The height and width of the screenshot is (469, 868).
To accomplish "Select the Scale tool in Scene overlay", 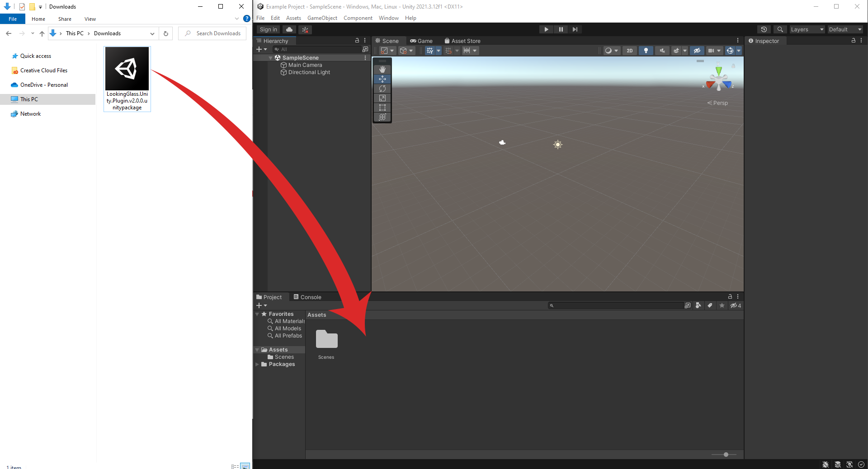I will [382, 98].
